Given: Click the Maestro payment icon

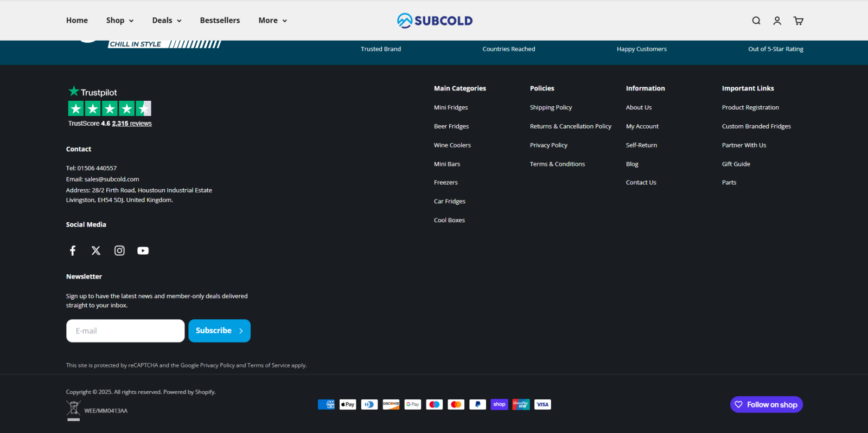Looking at the screenshot, I should pyautogui.click(x=435, y=404).
